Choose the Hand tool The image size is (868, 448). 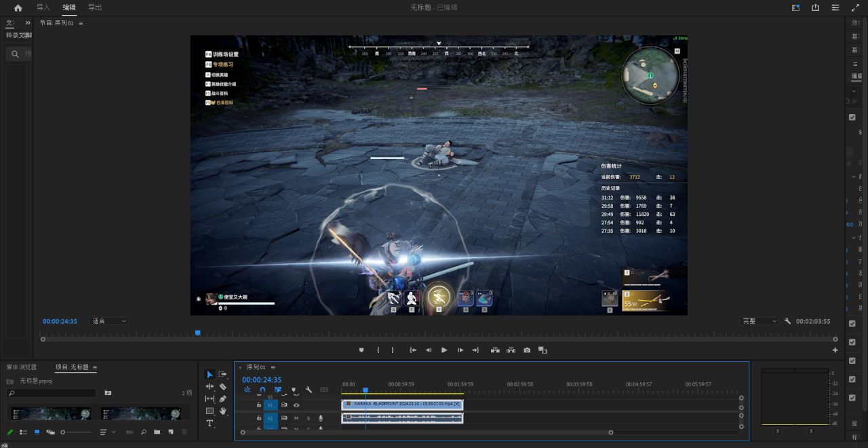point(222,411)
